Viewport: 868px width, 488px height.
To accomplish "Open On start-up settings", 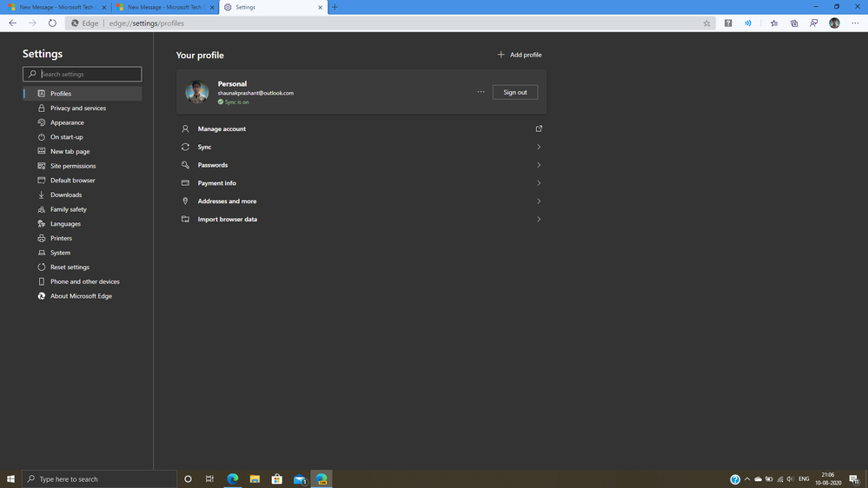I will coord(83,136).
